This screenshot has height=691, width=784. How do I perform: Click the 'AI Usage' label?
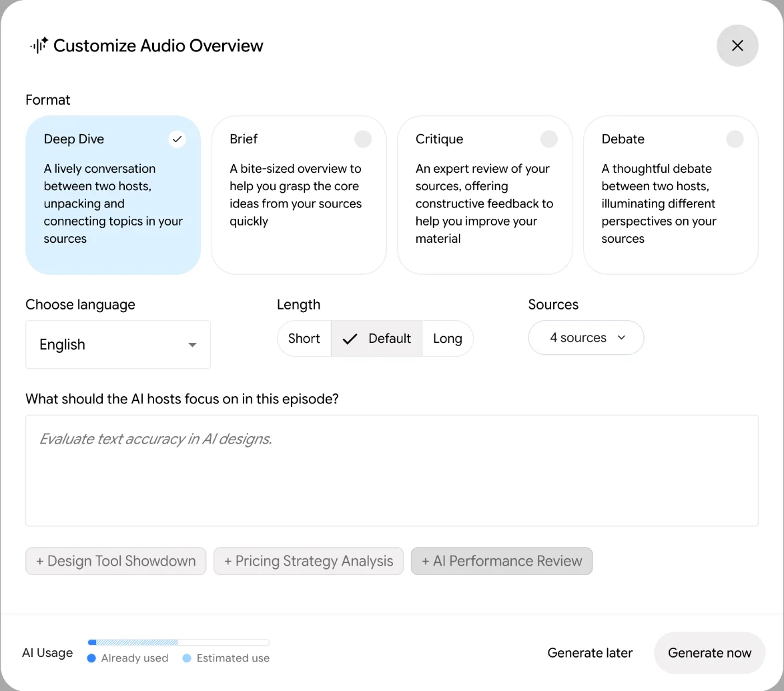click(x=47, y=652)
